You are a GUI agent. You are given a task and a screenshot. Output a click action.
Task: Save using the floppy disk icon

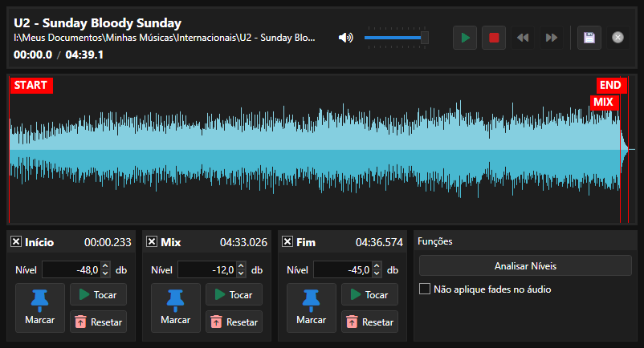[x=589, y=38]
